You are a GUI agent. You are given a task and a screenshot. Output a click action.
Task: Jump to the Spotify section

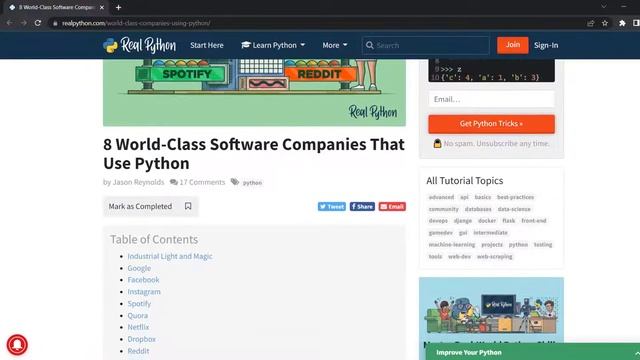coord(139,304)
